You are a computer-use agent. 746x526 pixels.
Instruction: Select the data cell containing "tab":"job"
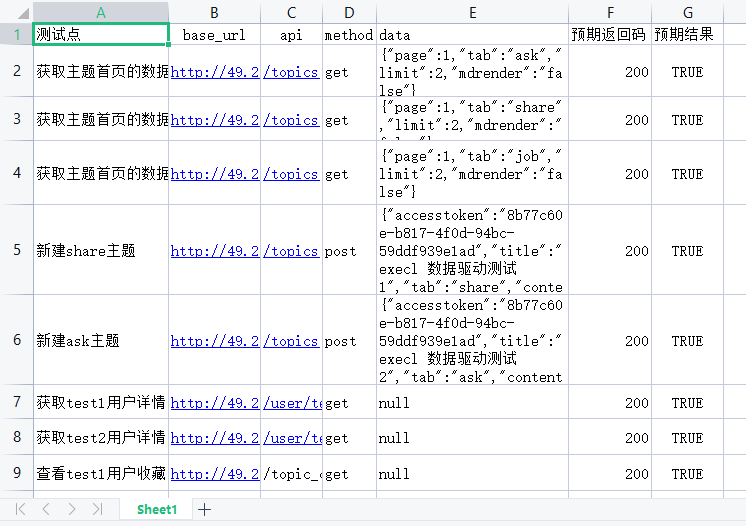click(472, 173)
